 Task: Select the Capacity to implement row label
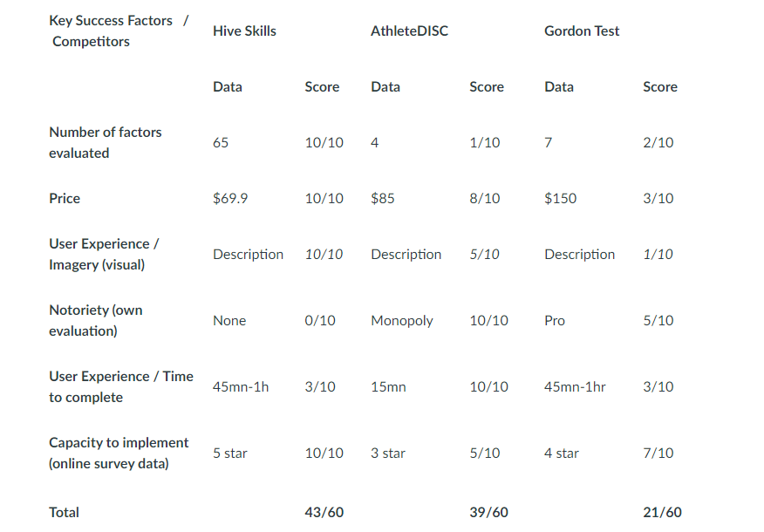click(x=119, y=454)
